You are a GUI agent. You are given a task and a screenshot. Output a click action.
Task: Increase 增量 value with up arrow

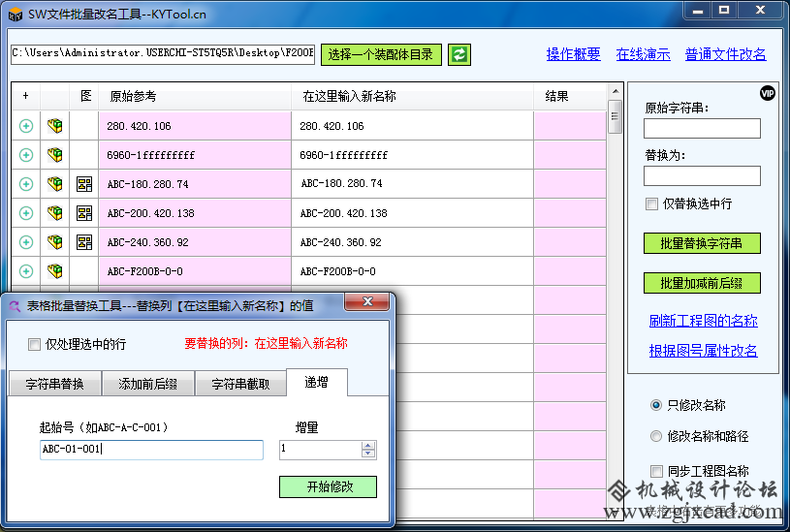368,446
